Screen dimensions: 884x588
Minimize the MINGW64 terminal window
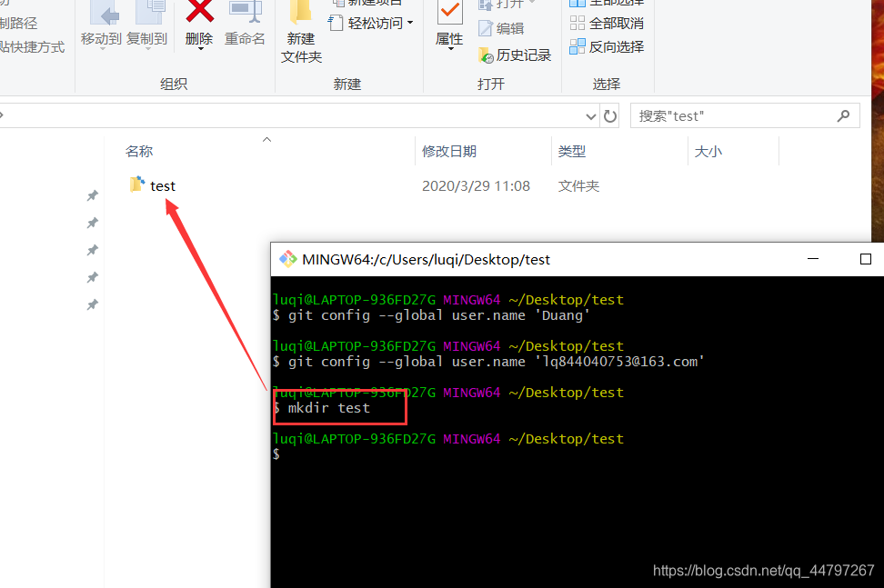point(813,259)
